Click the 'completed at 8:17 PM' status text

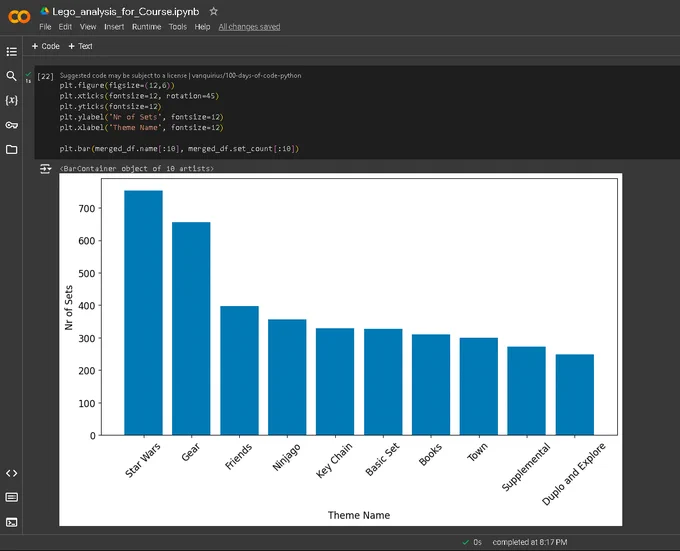(530, 542)
